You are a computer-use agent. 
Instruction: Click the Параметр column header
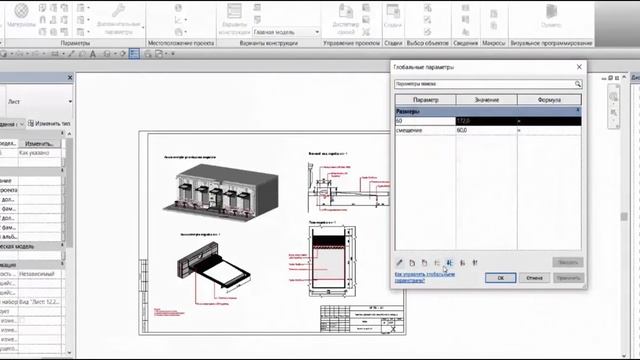[425, 100]
